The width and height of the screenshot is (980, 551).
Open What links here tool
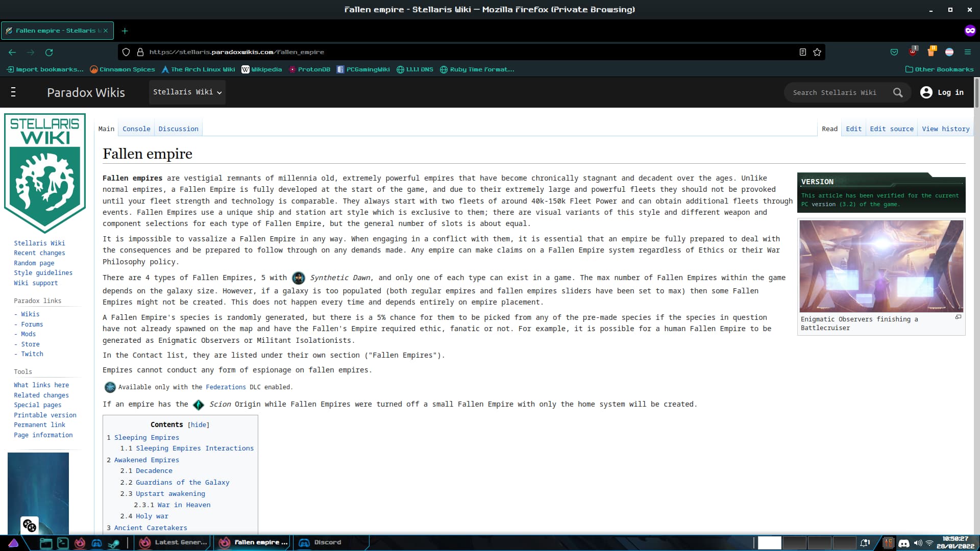click(41, 385)
